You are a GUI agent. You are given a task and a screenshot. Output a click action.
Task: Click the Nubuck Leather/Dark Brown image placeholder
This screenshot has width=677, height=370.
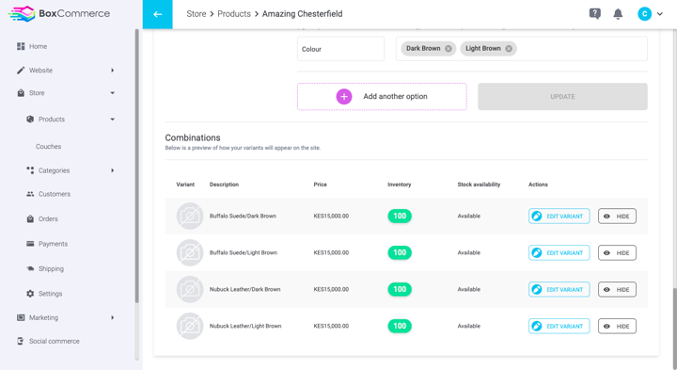[x=190, y=289]
